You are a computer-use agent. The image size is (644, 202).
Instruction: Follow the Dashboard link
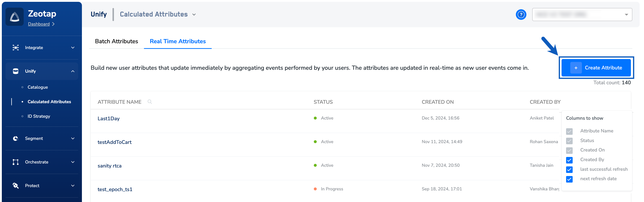coord(39,24)
